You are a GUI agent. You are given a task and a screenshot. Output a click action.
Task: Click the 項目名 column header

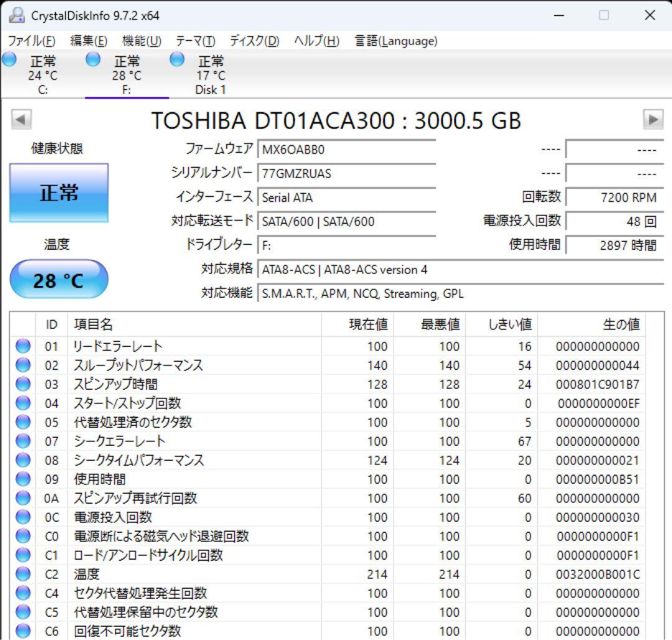tap(194, 324)
